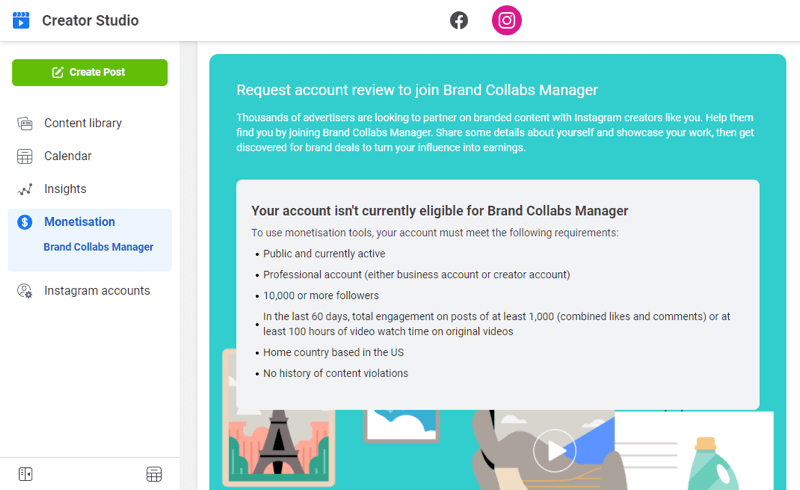Click the Calendar grid icon in sidebar

pyautogui.click(x=24, y=156)
